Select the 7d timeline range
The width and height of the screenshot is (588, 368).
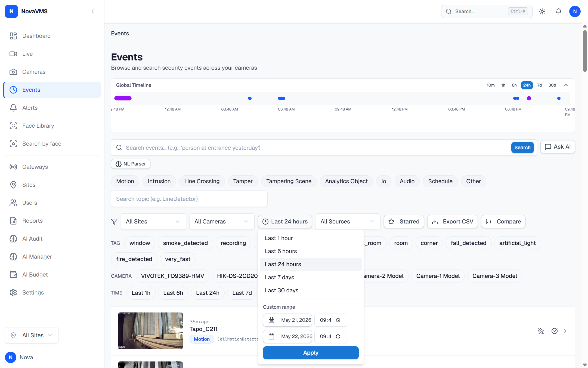point(540,85)
